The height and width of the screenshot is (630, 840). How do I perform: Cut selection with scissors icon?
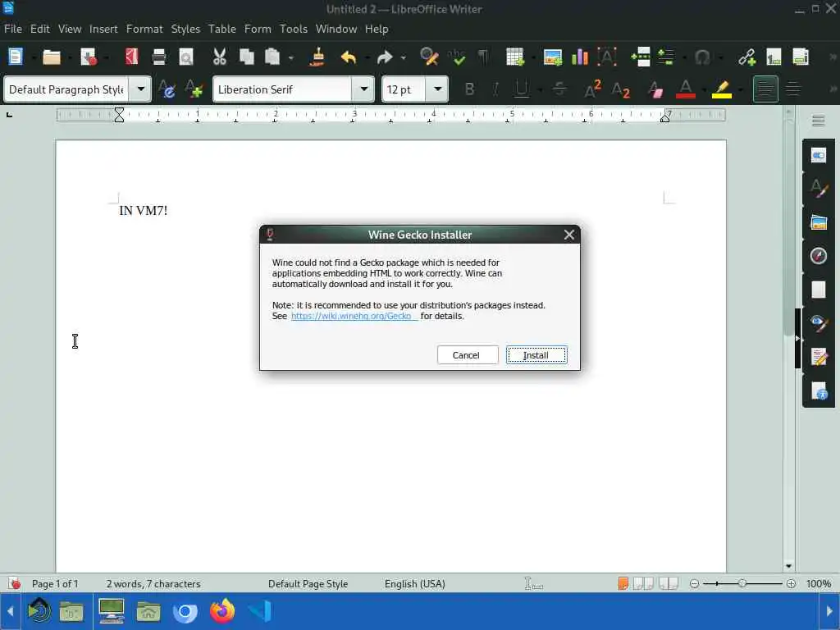coord(220,57)
